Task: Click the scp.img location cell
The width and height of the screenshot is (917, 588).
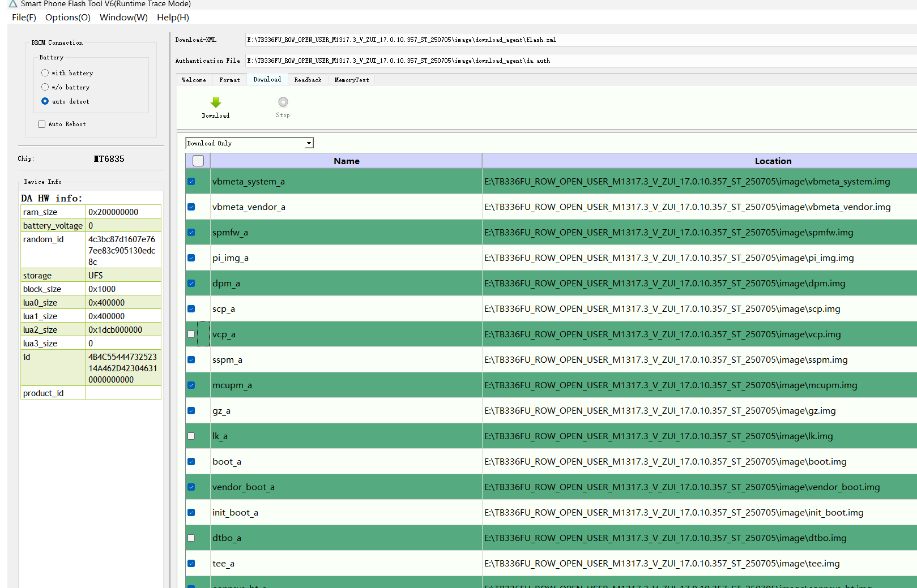Action: point(700,309)
